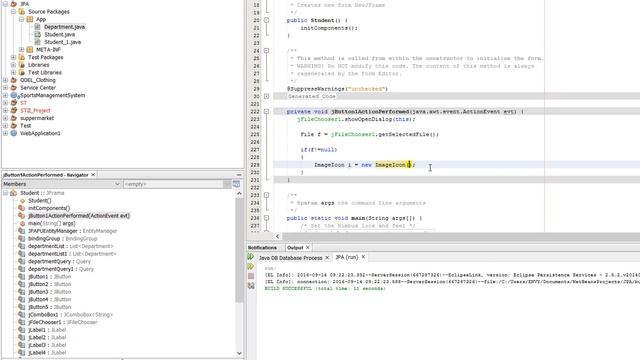Image resolution: width=640 pixels, height=360 pixels.
Task: Select the suppermarket project
Action: 37,118
